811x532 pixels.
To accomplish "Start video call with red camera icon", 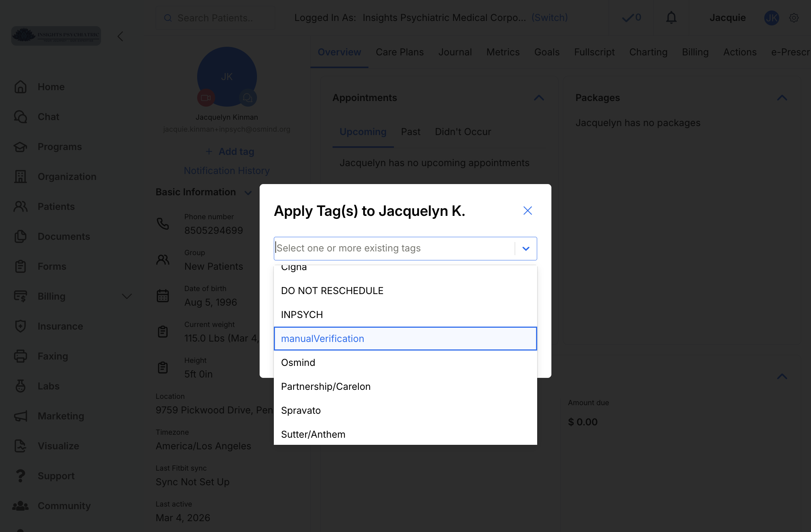I will tap(206, 98).
